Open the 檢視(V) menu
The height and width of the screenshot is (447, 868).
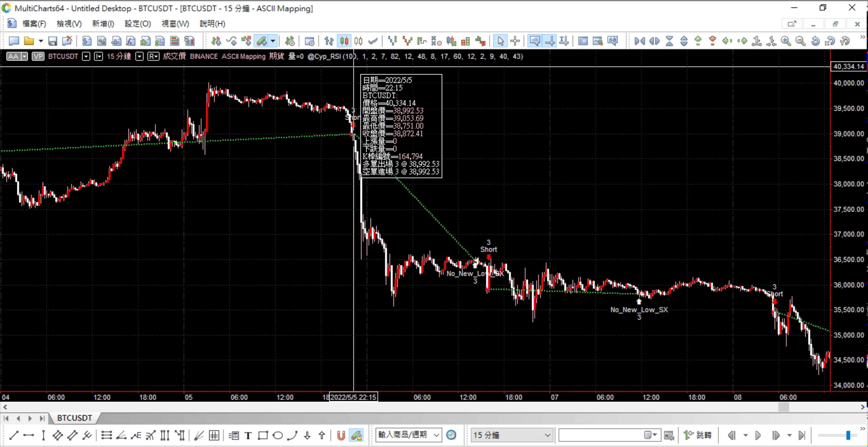click(69, 24)
